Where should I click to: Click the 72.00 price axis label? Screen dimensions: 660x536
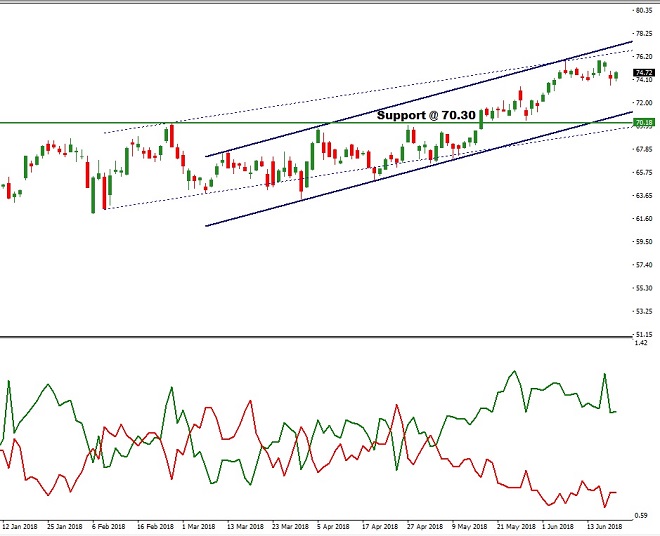tap(644, 103)
